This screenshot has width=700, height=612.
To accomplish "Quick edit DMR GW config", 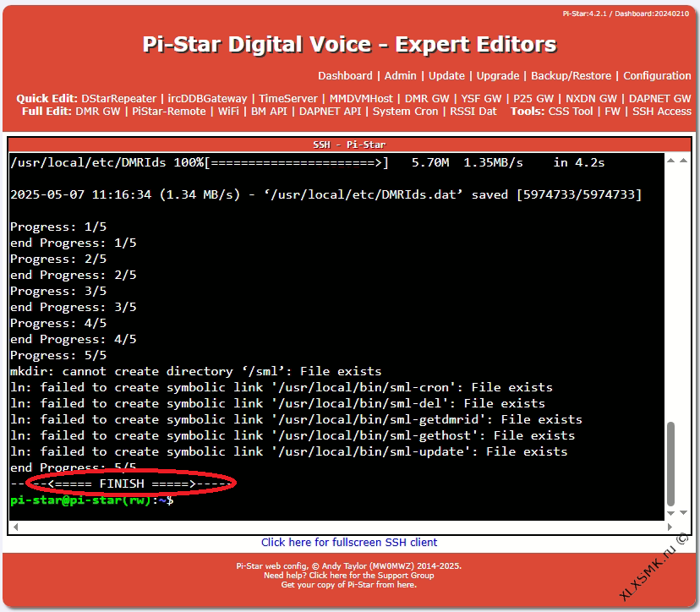I will [x=427, y=99].
